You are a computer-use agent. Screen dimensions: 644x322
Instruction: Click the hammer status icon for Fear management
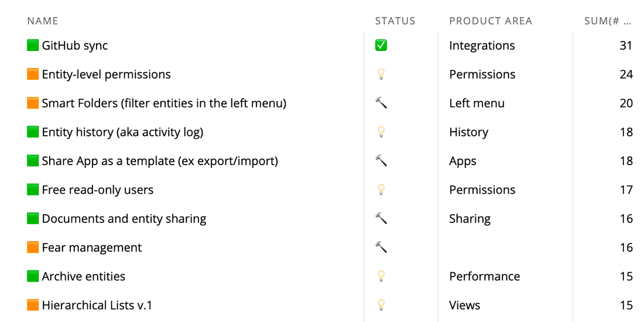381,248
